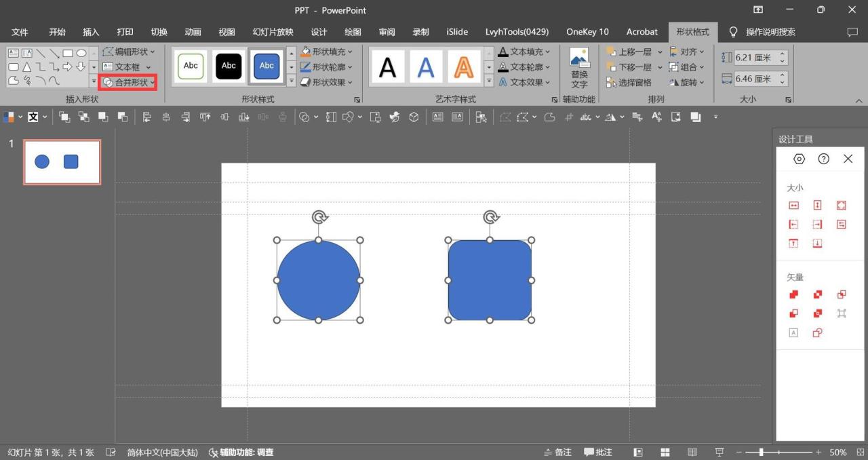Click the zoom slider in status bar
The image size is (868, 460).
pos(762,452)
